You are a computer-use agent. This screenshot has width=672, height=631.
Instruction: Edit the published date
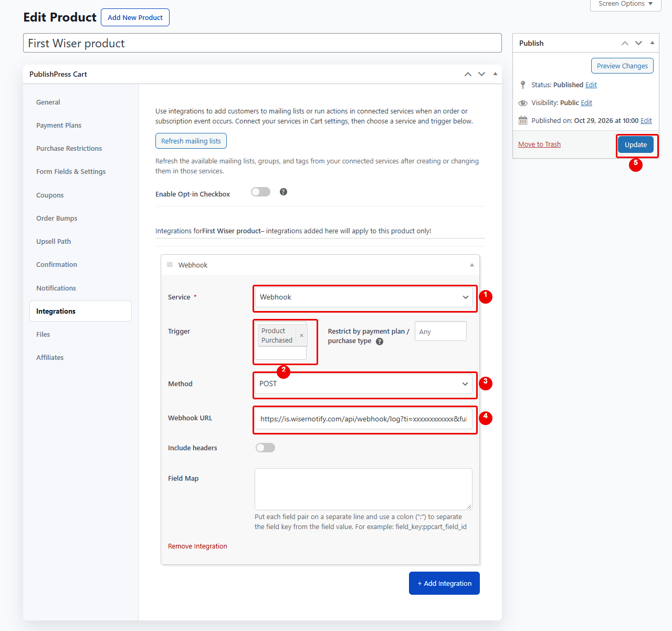[646, 120]
